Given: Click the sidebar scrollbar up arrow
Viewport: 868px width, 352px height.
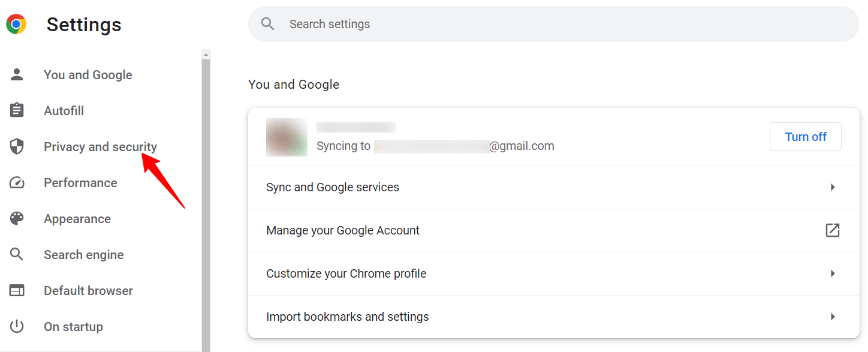Looking at the screenshot, I should [206, 55].
